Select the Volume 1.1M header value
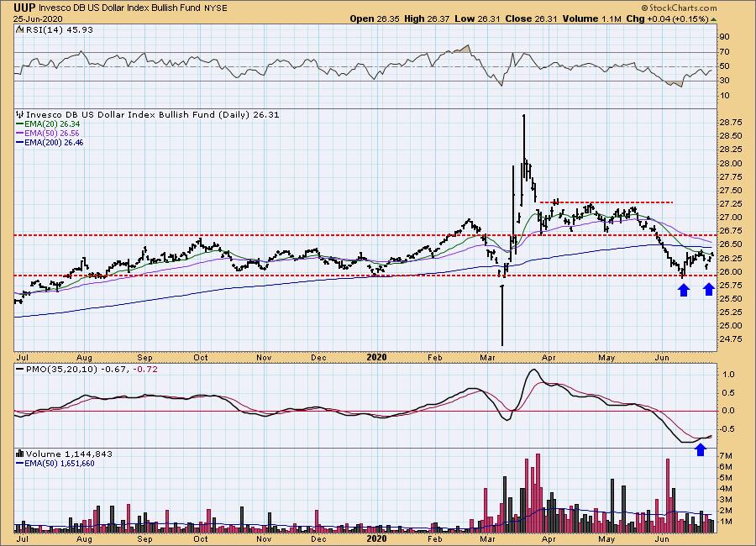This screenshot has width=756, height=546. pos(591,18)
